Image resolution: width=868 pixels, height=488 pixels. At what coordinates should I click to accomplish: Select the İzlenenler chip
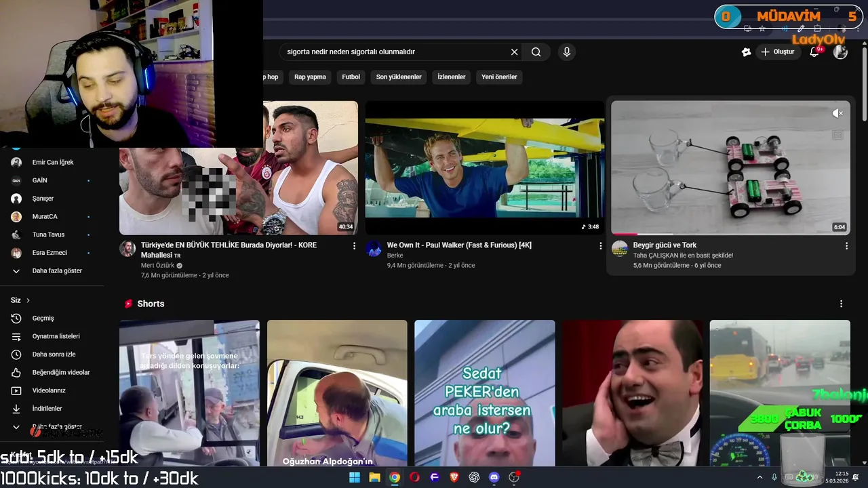tap(452, 77)
